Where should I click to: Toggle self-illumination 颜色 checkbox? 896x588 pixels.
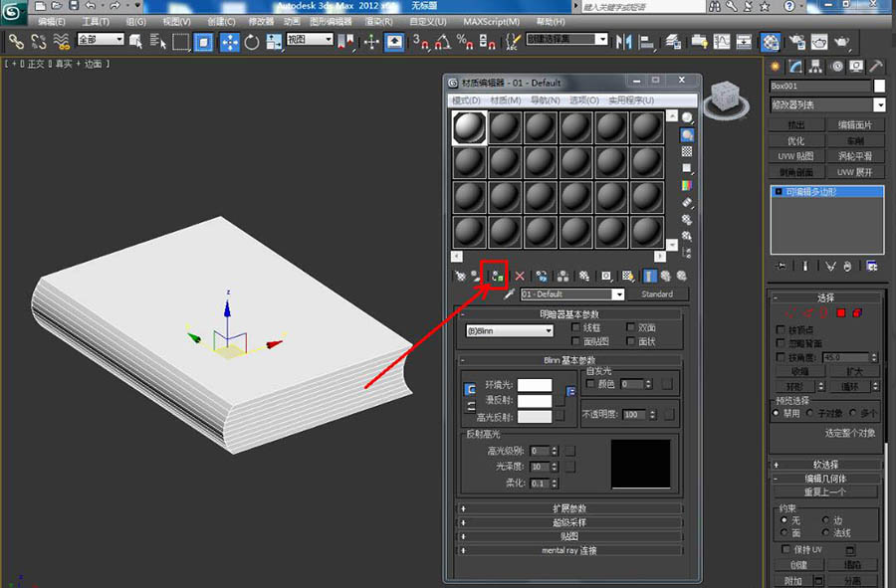click(x=590, y=383)
